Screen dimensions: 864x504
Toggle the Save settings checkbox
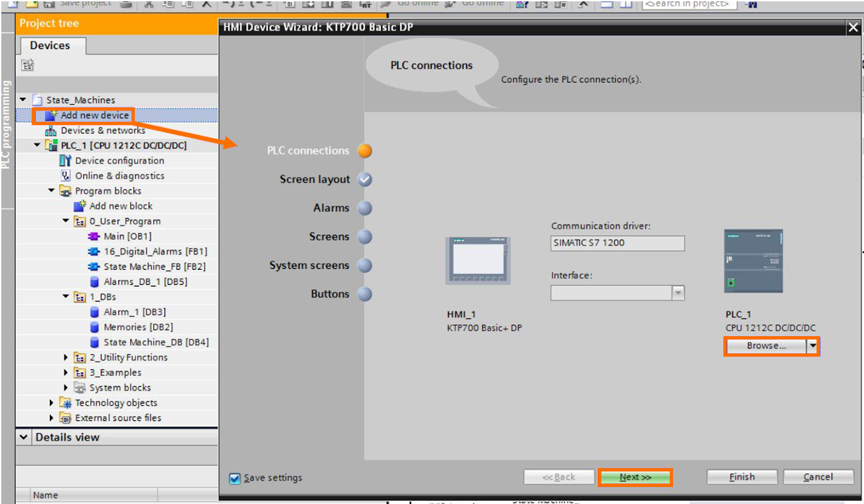pyautogui.click(x=235, y=478)
